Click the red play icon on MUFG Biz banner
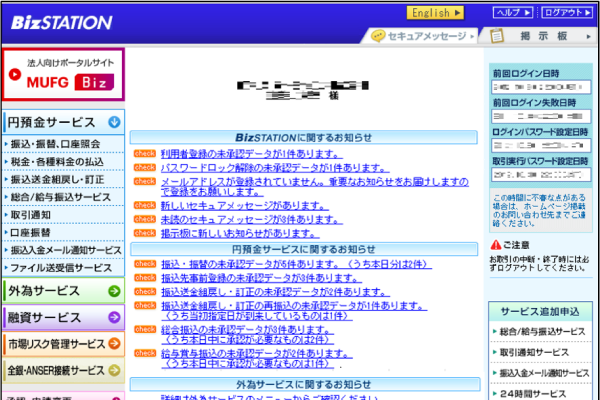This screenshot has height=400, width=600. 17,72
